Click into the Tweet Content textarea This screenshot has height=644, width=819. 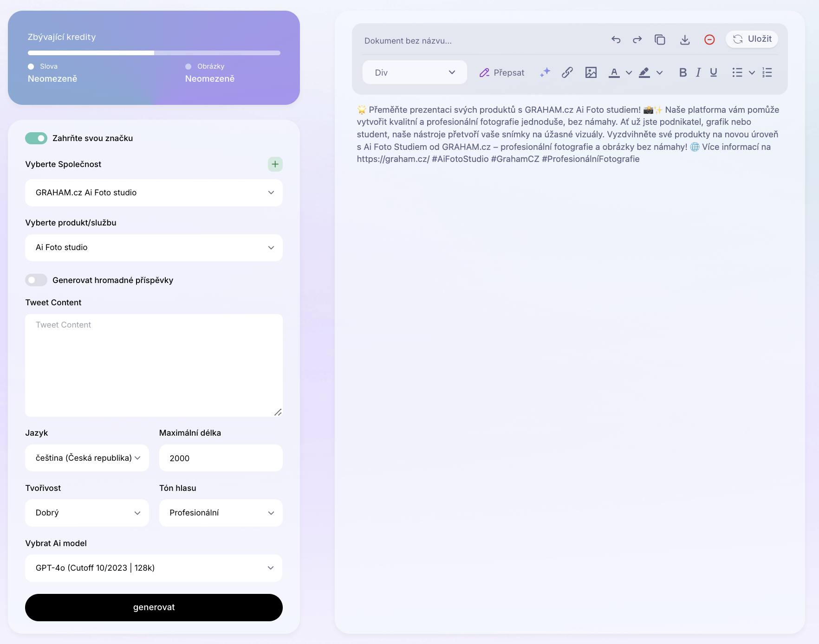pyautogui.click(x=154, y=365)
